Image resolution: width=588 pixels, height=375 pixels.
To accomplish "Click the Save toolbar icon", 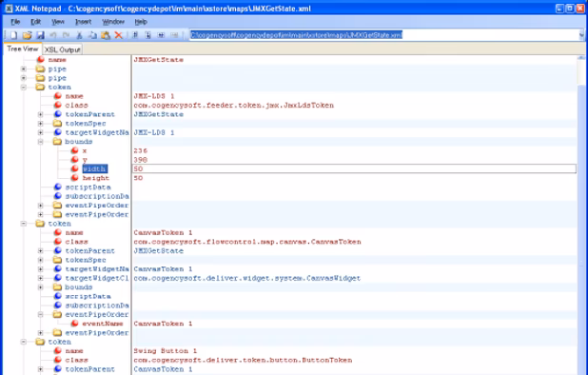I will pos(40,35).
